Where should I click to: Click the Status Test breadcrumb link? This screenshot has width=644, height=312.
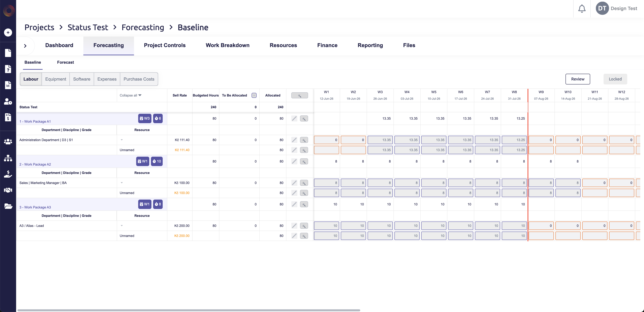click(x=88, y=27)
